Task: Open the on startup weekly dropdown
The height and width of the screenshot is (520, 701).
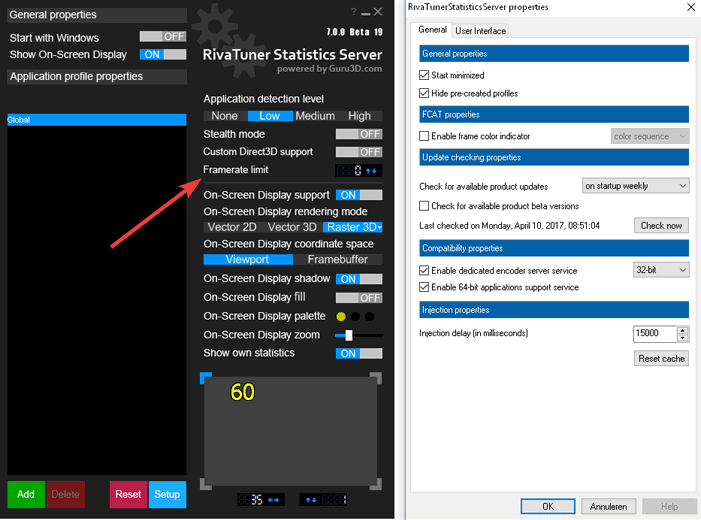Action: pyautogui.click(x=635, y=186)
